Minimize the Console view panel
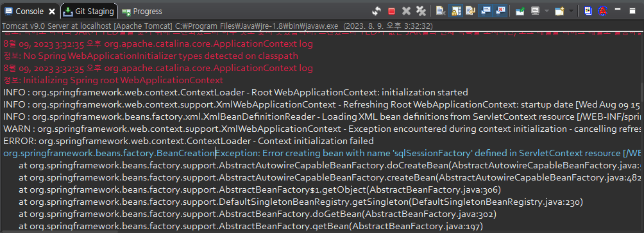 pyautogui.click(x=618, y=9)
